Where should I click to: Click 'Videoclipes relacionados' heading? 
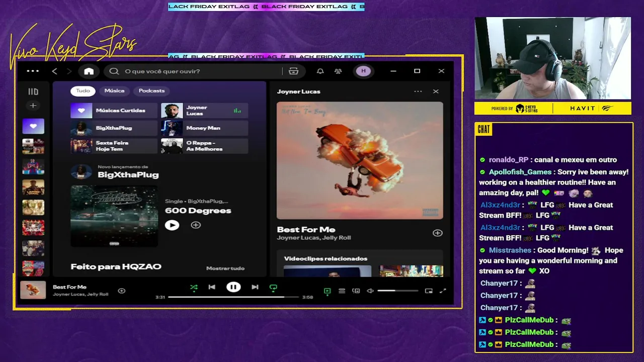[326, 259]
